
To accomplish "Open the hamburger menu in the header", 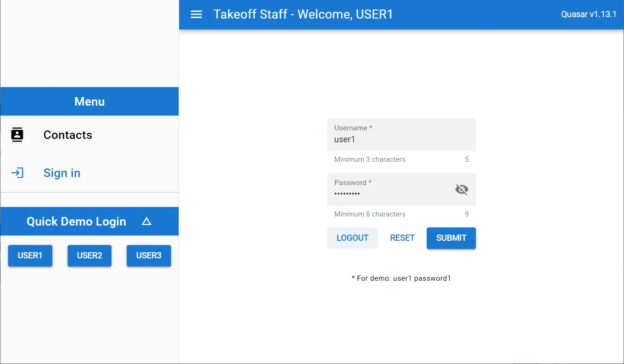I will pyautogui.click(x=196, y=14).
